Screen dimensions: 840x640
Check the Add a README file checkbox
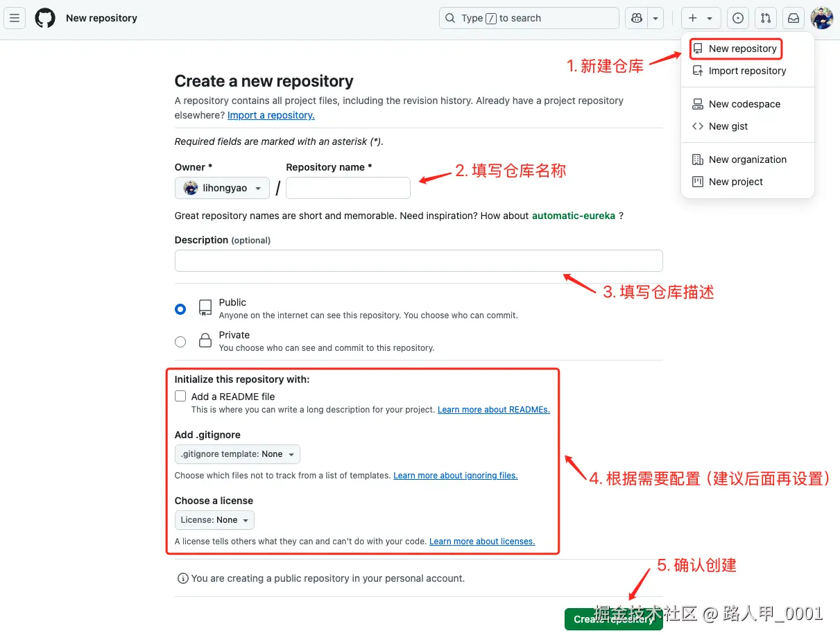click(180, 396)
